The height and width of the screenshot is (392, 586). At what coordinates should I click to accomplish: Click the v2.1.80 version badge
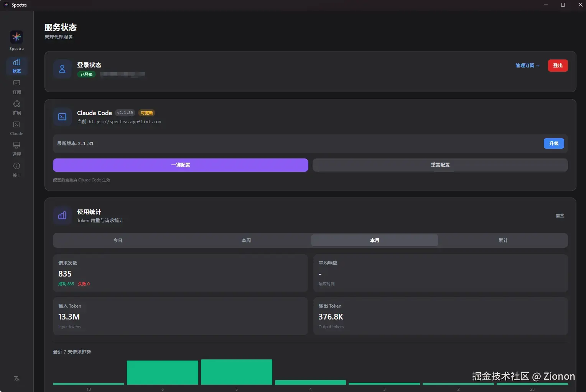click(125, 113)
